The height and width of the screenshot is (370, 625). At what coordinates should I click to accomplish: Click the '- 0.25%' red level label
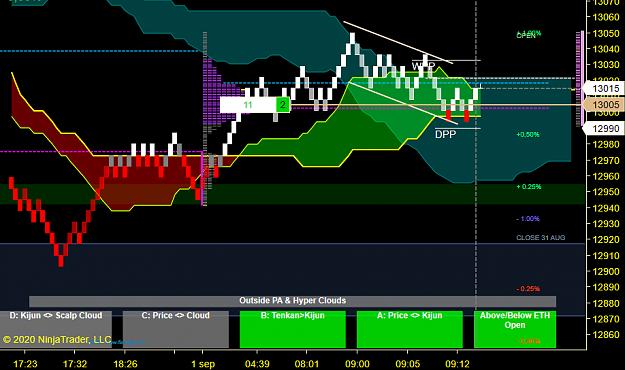(528, 289)
